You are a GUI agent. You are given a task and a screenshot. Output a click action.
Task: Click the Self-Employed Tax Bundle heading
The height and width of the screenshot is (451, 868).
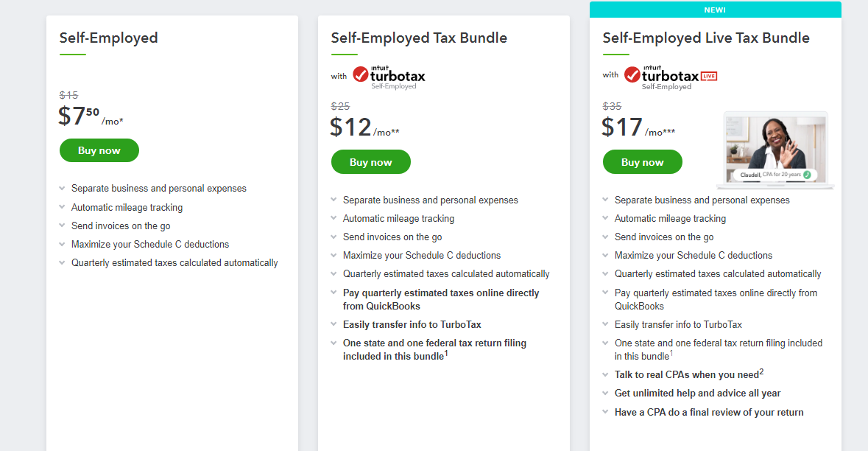pos(419,38)
